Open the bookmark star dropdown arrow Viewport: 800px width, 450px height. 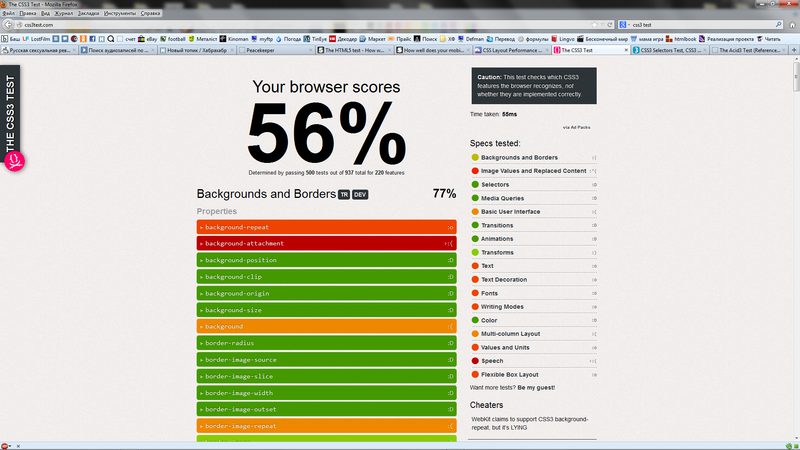click(603, 24)
